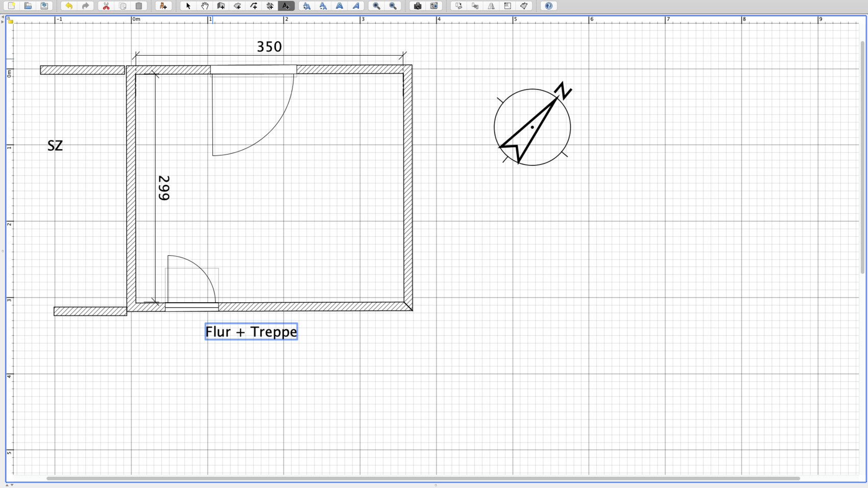Create a photo with the camera icon

pyautogui.click(x=418, y=6)
